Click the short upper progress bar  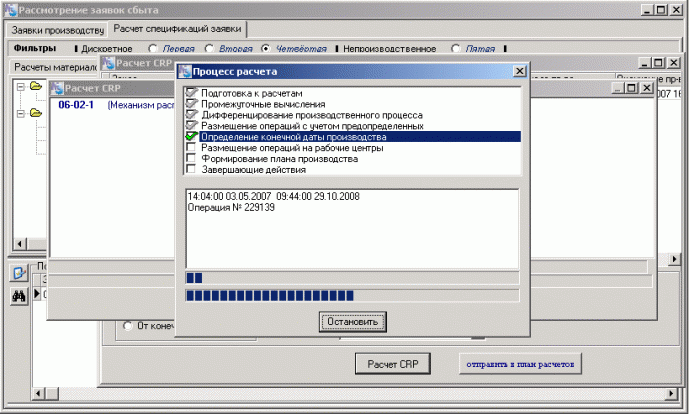tap(352, 278)
